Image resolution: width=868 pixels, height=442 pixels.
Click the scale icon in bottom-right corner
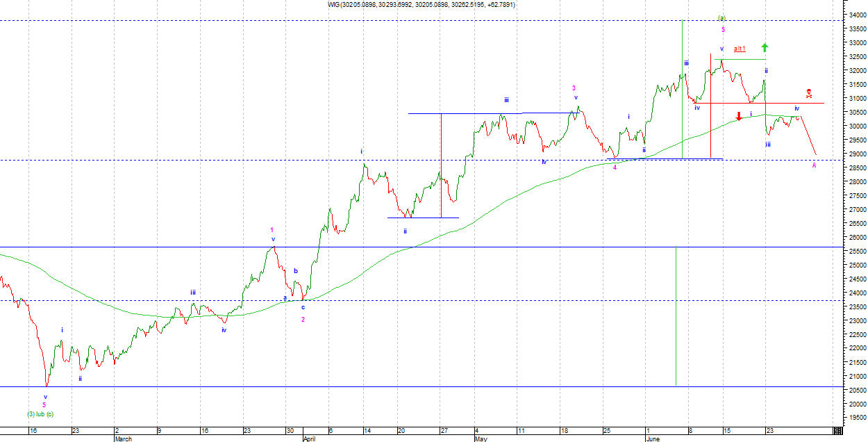point(837,432)
